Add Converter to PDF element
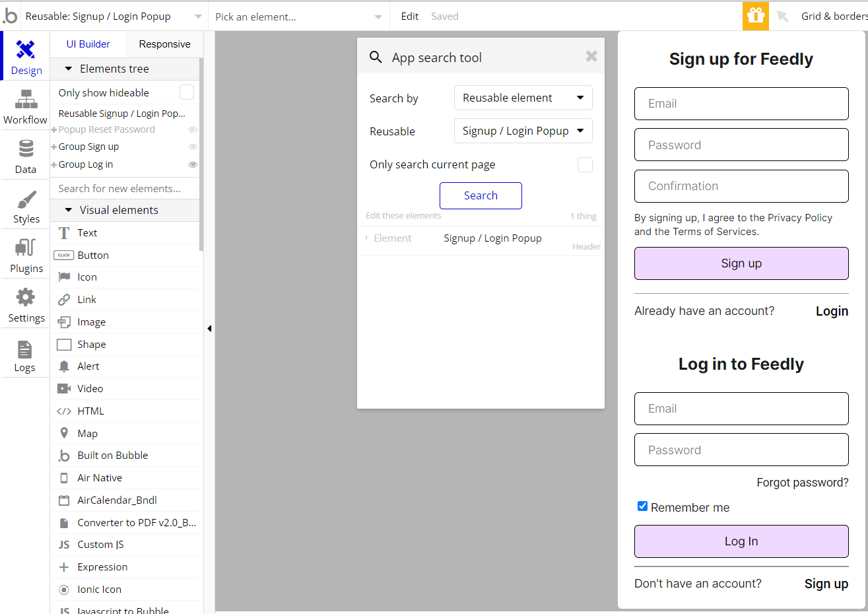The height and width of the screenshot is (614, 868). (x=125, y=523)
